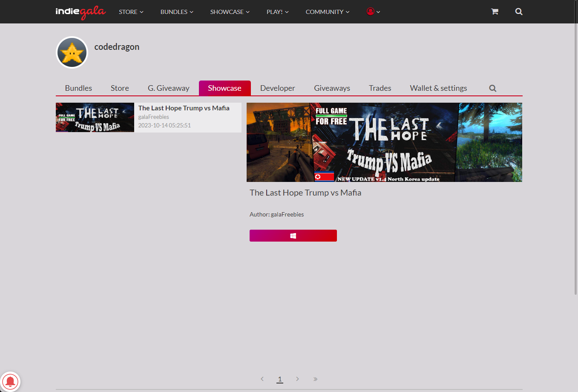
Task: Switch to the Trades tab
Action: tap(380, 88)
